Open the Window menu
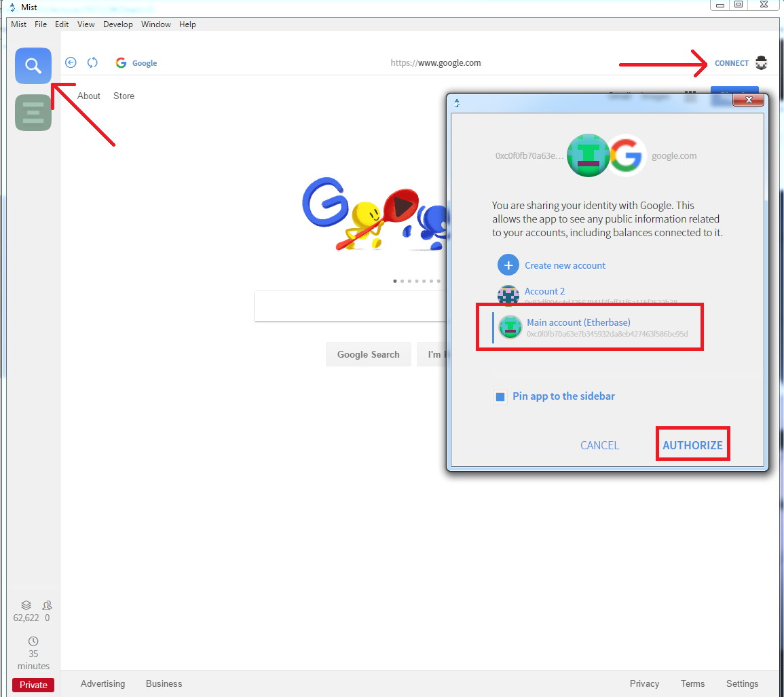This screenshot has width=784, height=697. pos(155,24)
